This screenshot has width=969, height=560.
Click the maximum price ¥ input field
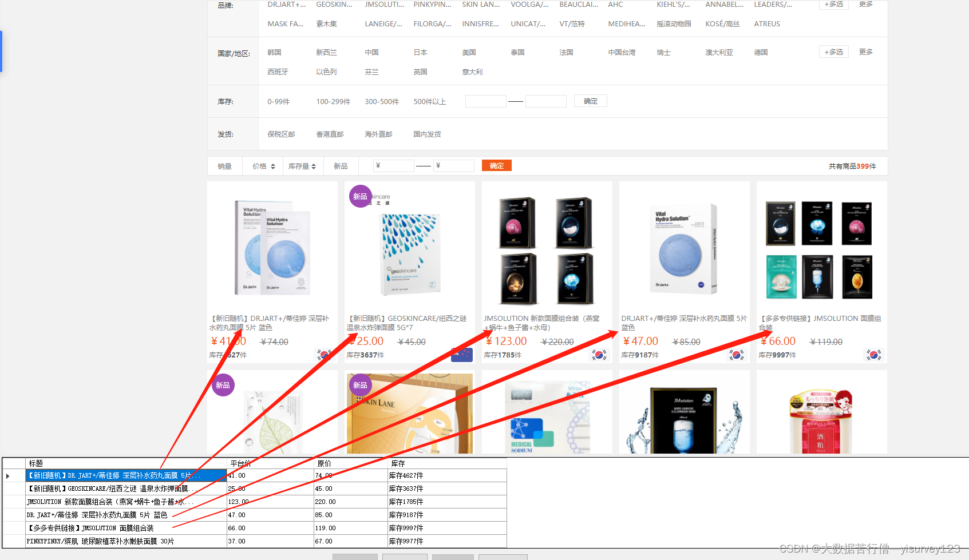pos(454,166)
